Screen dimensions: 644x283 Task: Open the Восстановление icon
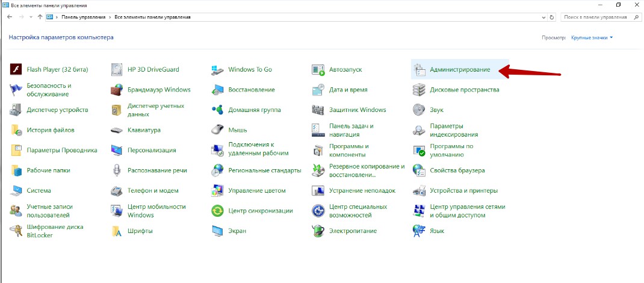pos(217,90)
